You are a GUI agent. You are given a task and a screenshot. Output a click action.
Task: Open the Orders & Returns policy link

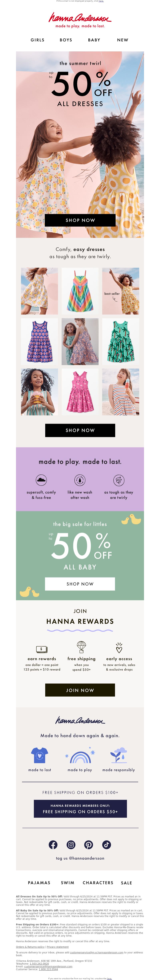tap(30, 947)
